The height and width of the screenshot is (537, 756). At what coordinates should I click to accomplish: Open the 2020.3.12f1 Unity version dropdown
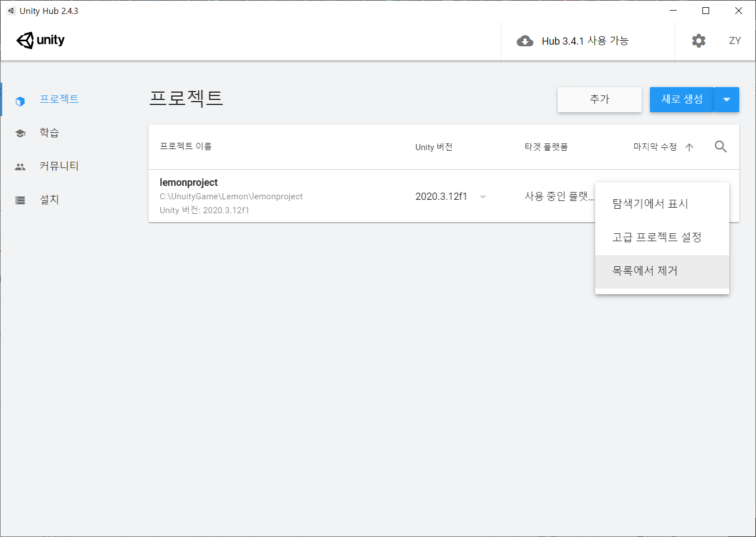point(451,196)
